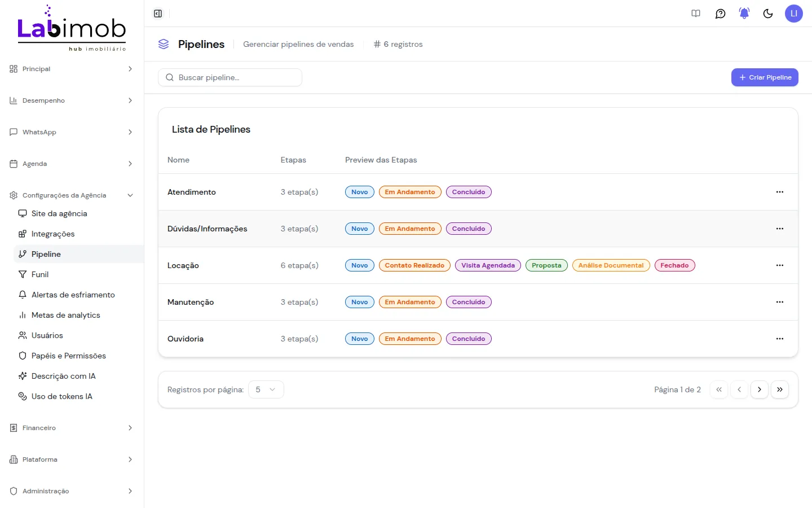
Task: Open row actions for Manutenção
Action: [x=780, y=302]
